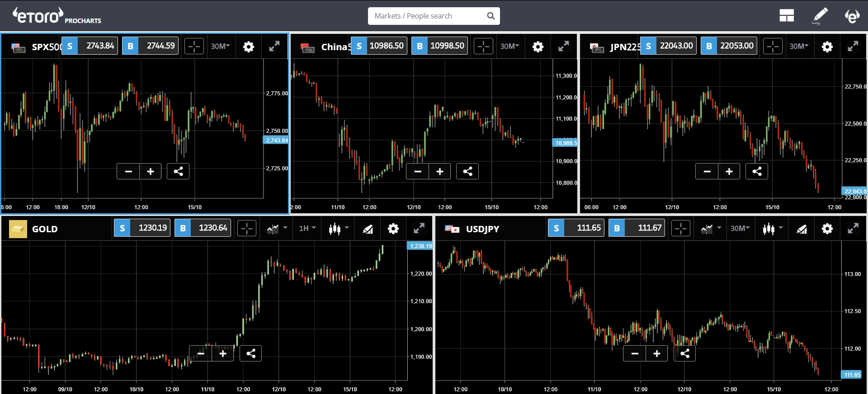Share the SPX500 chart
Image resolution: width=868 pixels, height=394 pixels.
[178, 171]
